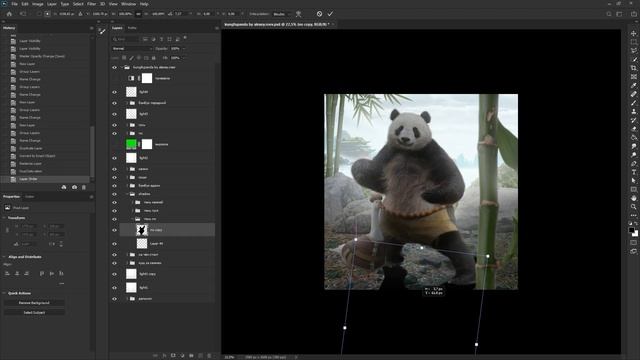
Task: Cancel transform with the circle-slash icon
Action: tap(319, 14)
